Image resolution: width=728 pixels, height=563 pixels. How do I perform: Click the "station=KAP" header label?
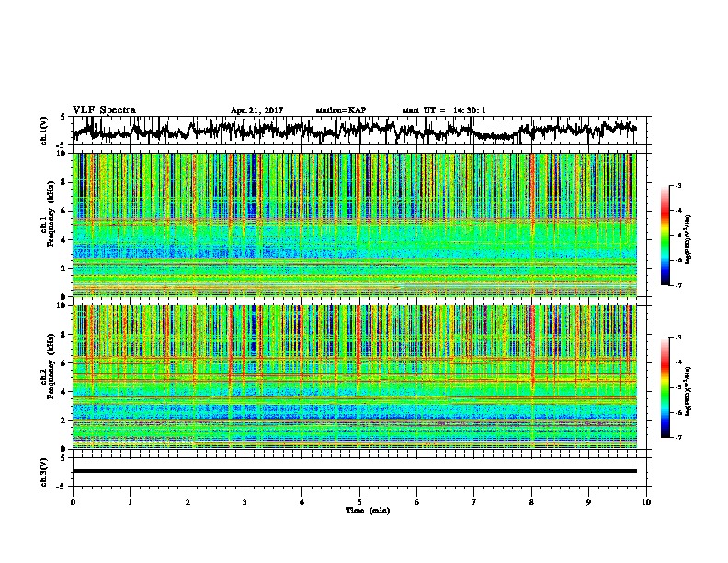(x=341, y=110)
